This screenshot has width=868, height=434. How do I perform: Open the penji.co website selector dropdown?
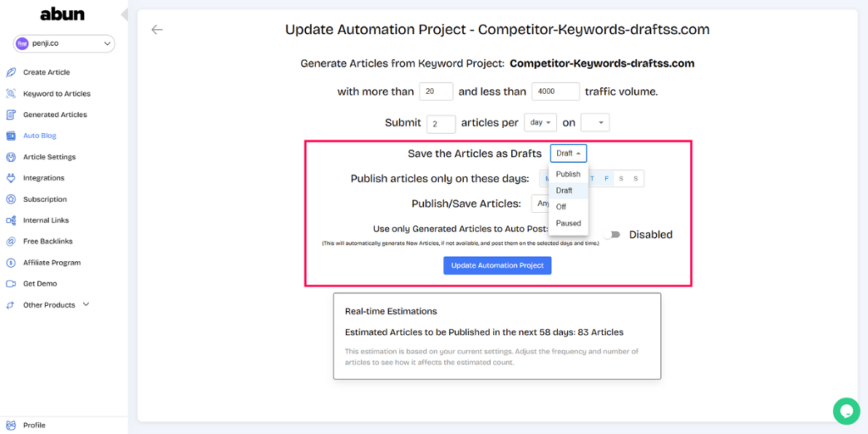[x=64, y=44]
